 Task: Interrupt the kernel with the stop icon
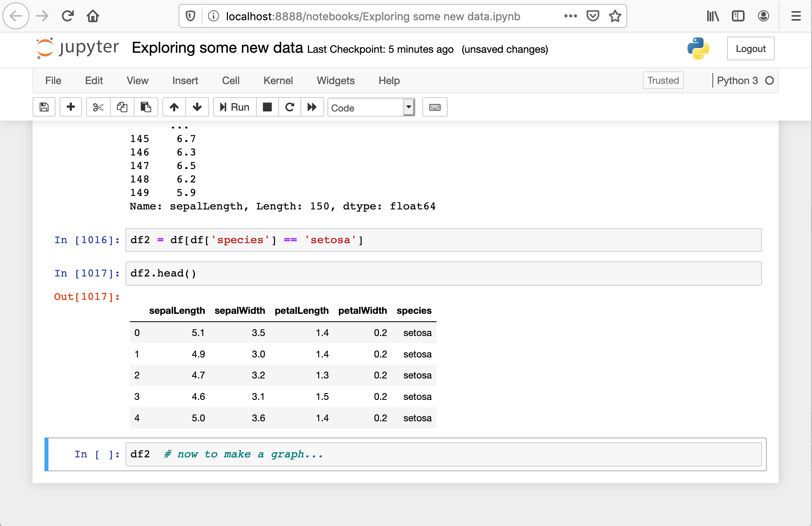tap(267, 107)
